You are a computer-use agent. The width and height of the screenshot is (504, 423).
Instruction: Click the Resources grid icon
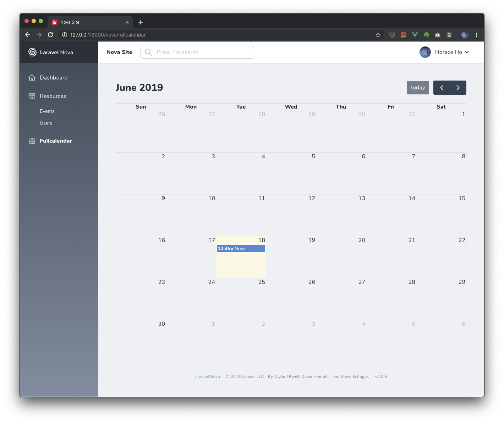click(32, 96)
